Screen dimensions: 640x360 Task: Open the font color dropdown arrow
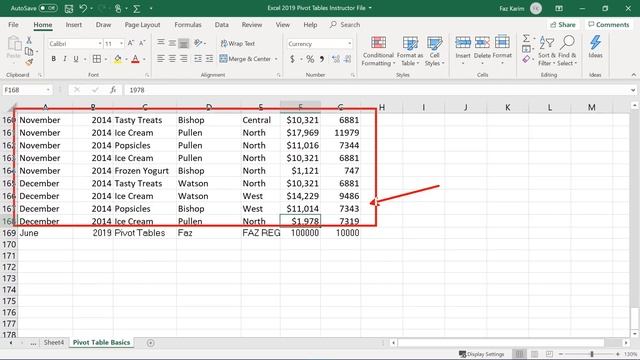pyautogui.click(x=144, y=59)
